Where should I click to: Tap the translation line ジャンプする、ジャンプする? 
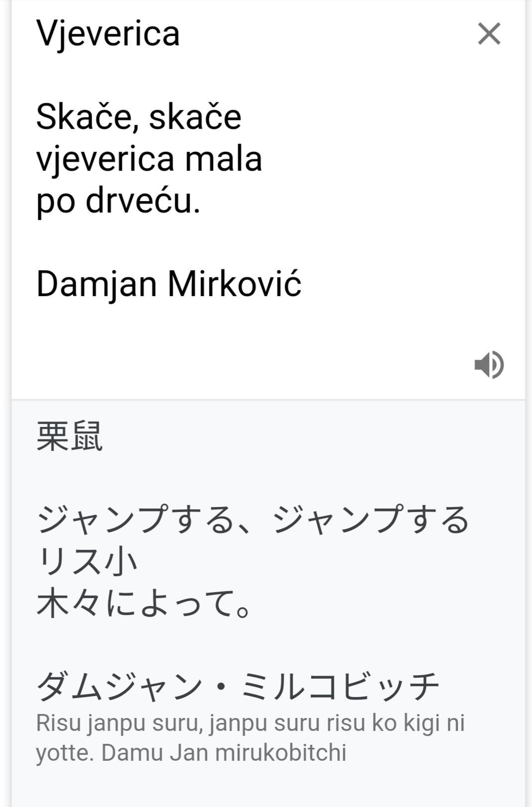click(253, 519)
